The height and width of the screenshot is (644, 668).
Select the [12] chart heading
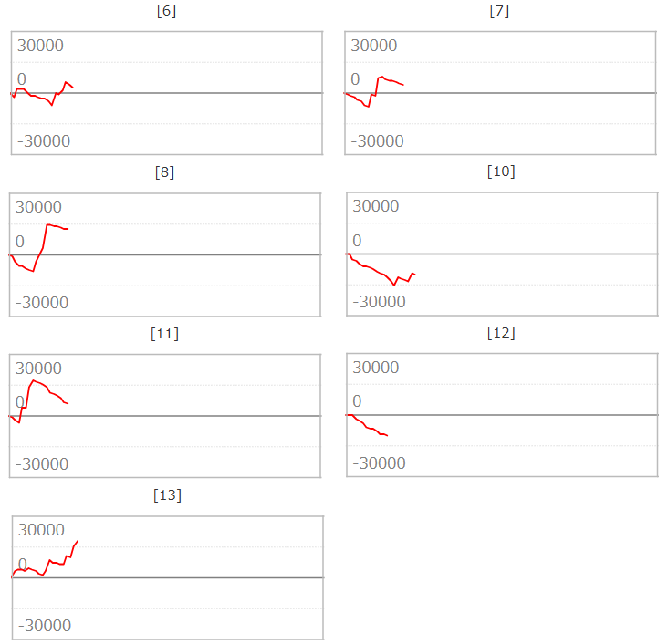[502, 333]
